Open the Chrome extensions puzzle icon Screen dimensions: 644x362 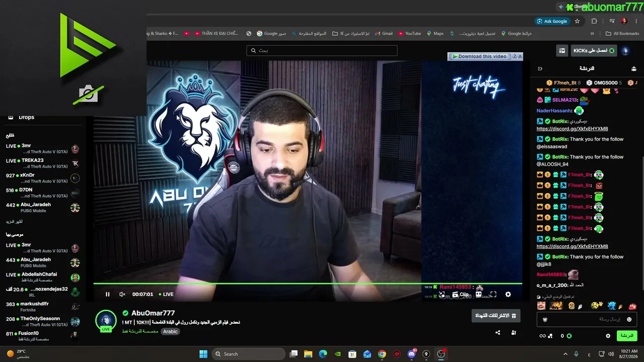click(594, 21)
